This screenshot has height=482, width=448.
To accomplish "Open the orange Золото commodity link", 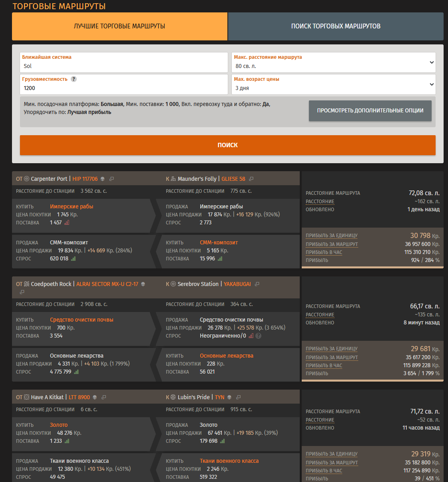I will [x=59, y=425].
